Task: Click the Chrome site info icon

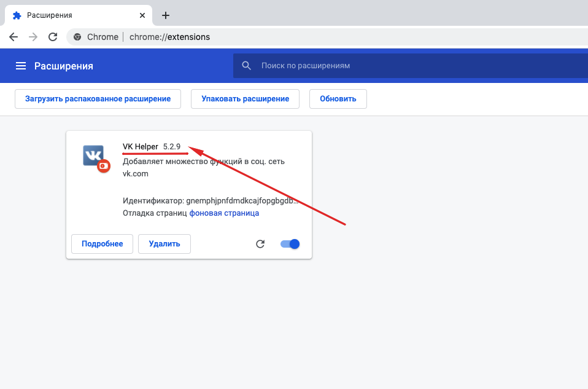Action: (x=77, y=37)
